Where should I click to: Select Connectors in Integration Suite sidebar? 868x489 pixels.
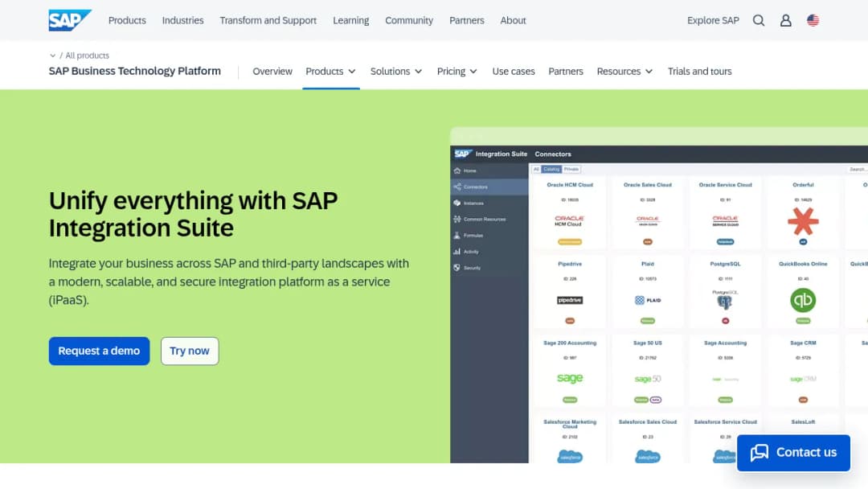(x=489, y=187)
